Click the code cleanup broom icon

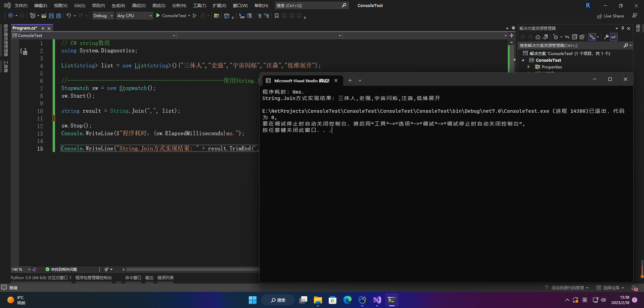(106, 269)
